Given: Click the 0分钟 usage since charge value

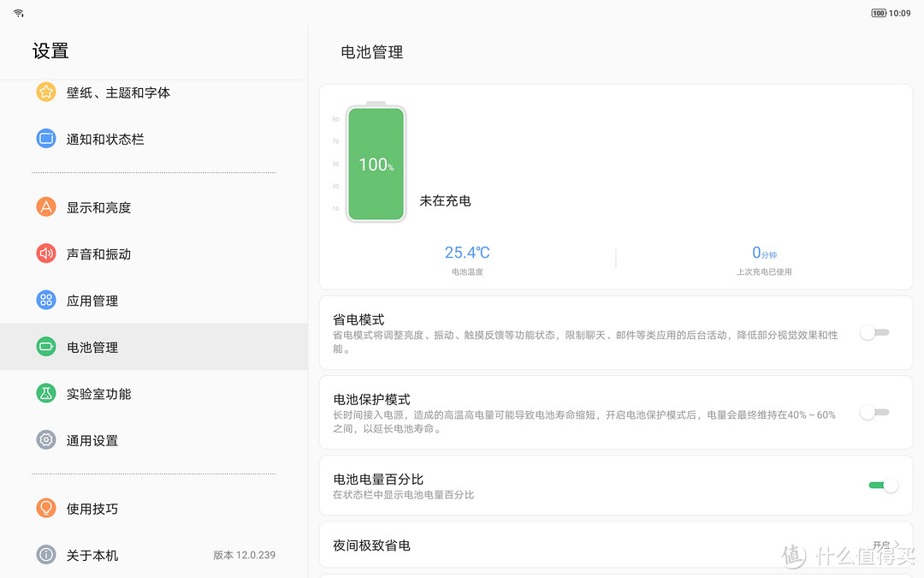Looking at the screenshot, I should tap(764, 253).
